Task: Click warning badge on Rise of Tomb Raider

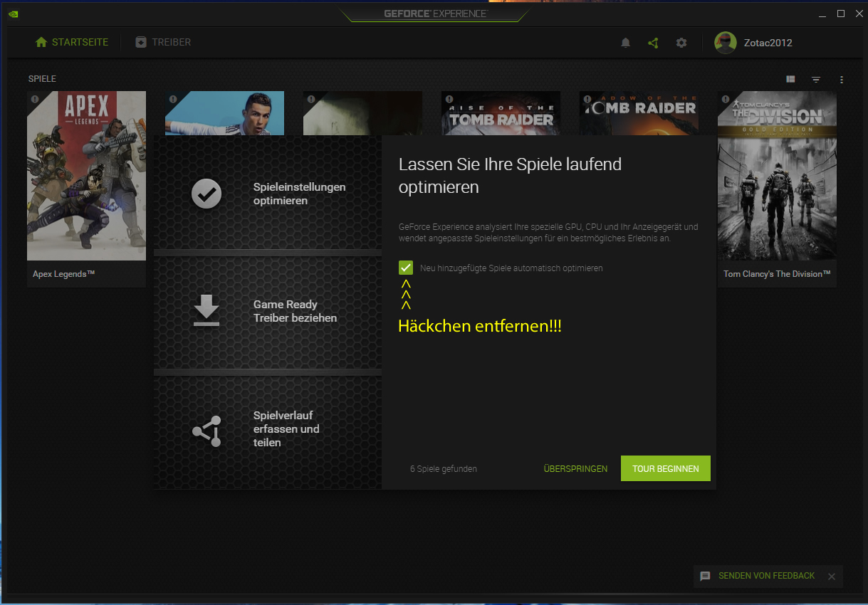Action: (x=449, y=100)
